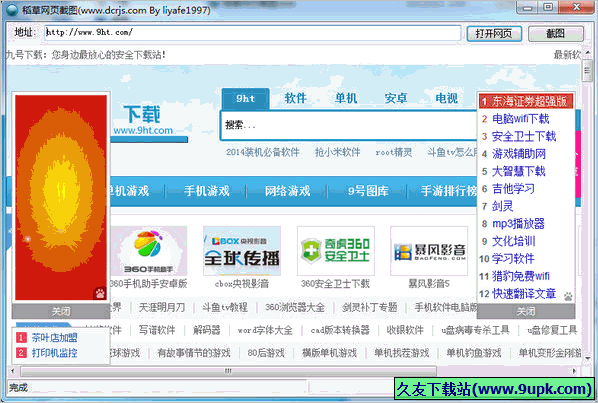Open 360安全卫士下载 link
The height and width of the screenshot is (403, 598).
[335, 284]
